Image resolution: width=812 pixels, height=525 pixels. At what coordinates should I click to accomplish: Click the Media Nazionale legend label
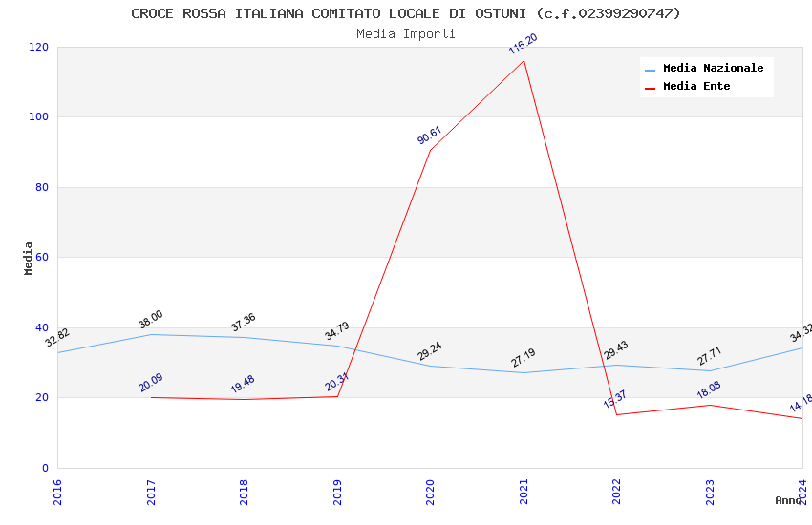[713, 68]
